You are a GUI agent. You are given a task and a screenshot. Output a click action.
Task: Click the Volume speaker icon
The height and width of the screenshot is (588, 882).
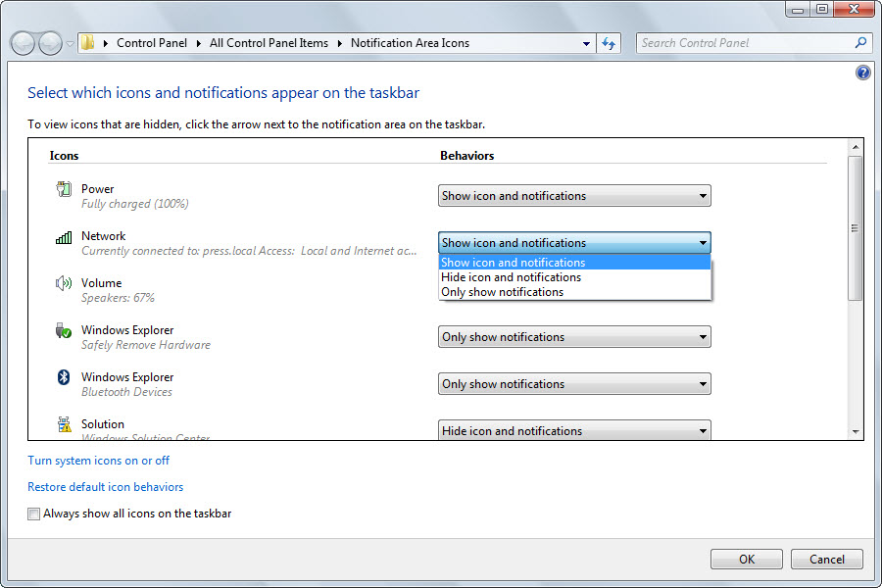(x=64, y=283)
